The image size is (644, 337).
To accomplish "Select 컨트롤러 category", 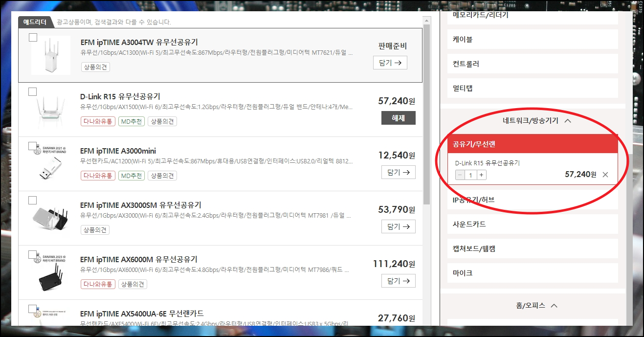I will tap(533, 64).
